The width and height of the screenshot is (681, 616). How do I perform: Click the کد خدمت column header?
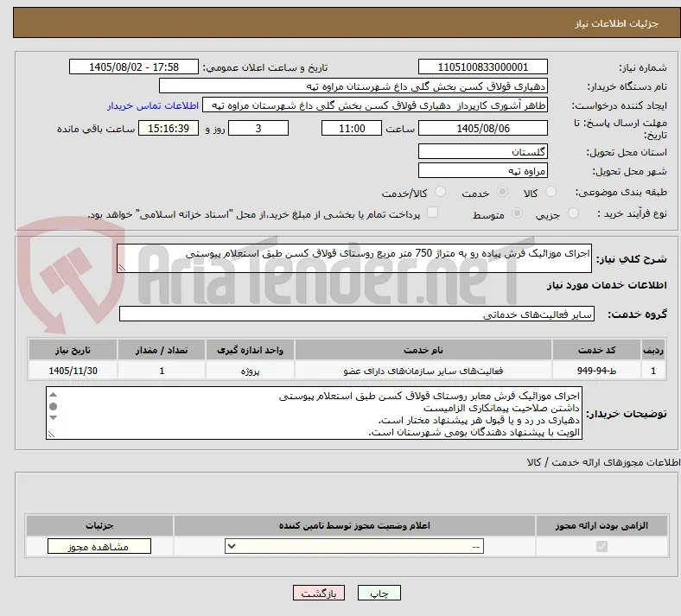pos(597,350)
